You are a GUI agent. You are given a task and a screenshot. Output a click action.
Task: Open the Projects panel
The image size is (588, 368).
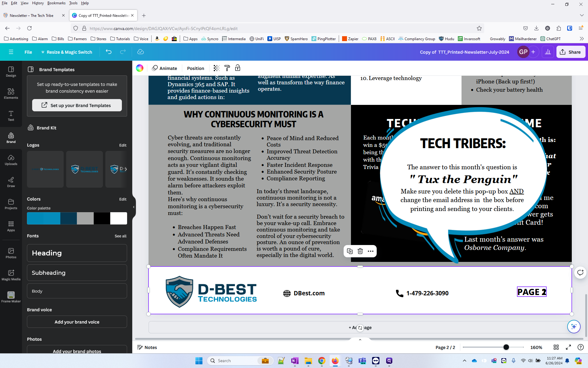[x=11, y=204]
